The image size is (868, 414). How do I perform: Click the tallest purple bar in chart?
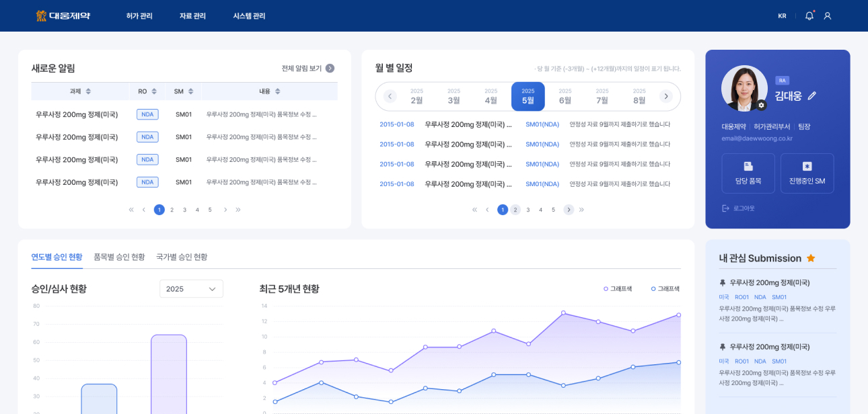click(x=168, y=374)
